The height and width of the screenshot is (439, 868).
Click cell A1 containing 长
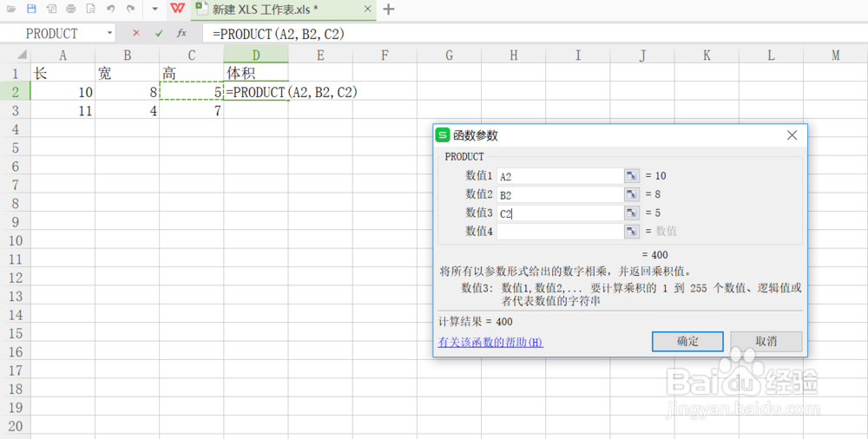(62, 73)
